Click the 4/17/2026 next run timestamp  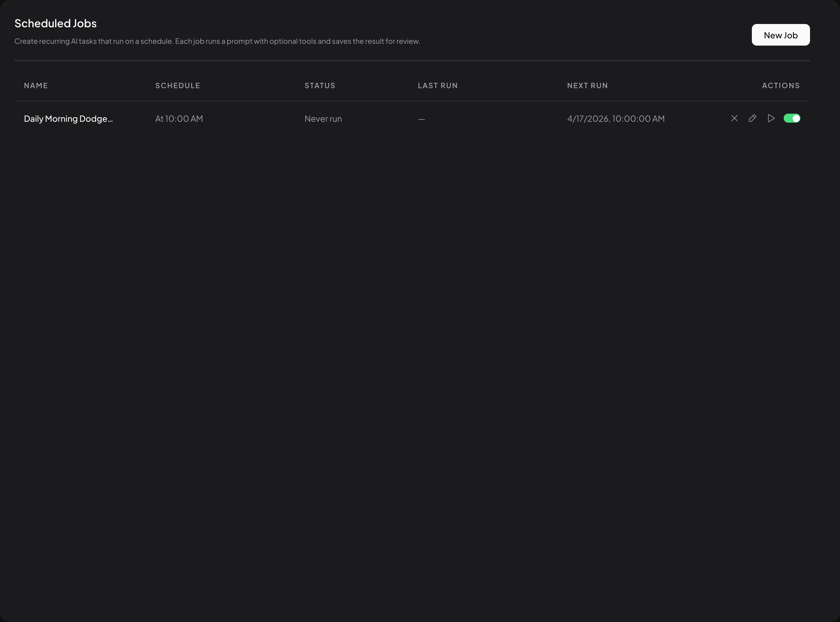tap(616, 118)
